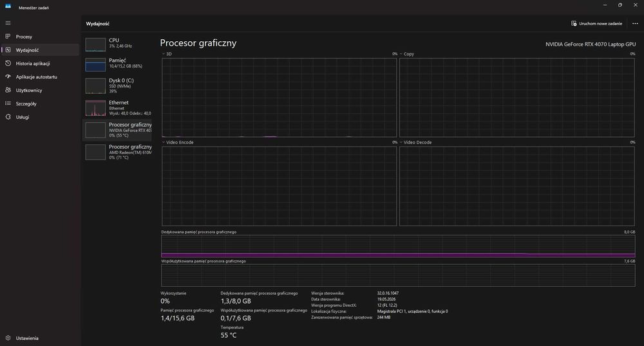Viewport: 644px width, 346px height.
Task: Open the Procesy section icon
Action: (x=8, y=37)
